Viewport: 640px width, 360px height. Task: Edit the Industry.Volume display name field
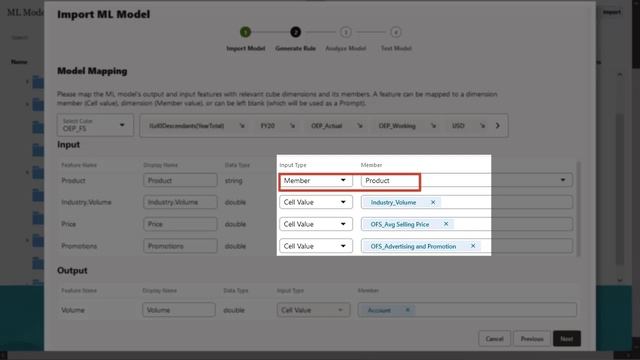[x=180, y=202]
